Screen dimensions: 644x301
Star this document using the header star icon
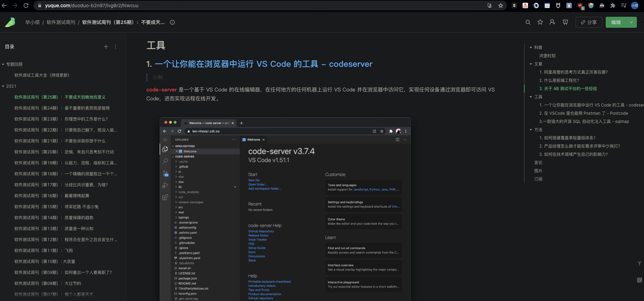tap(540, 22)
